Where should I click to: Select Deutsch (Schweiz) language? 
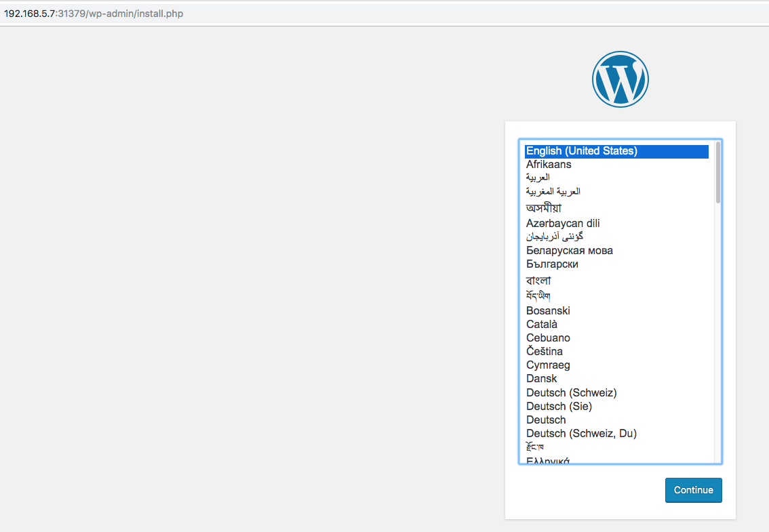[616, 393]
